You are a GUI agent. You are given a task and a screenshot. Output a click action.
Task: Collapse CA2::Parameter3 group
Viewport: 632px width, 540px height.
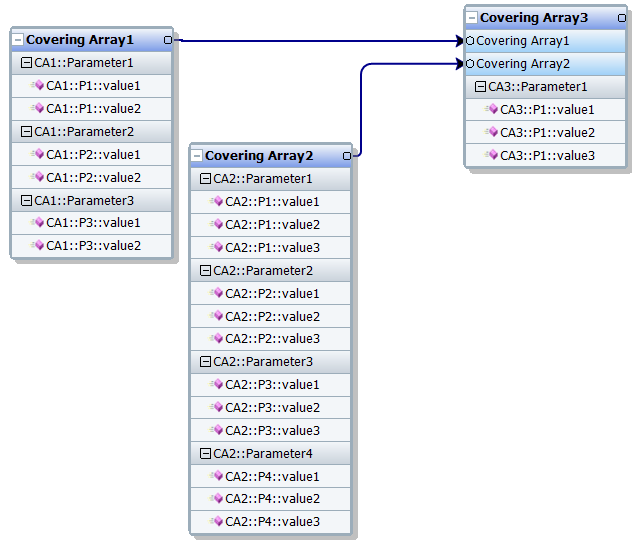point(206,362)
